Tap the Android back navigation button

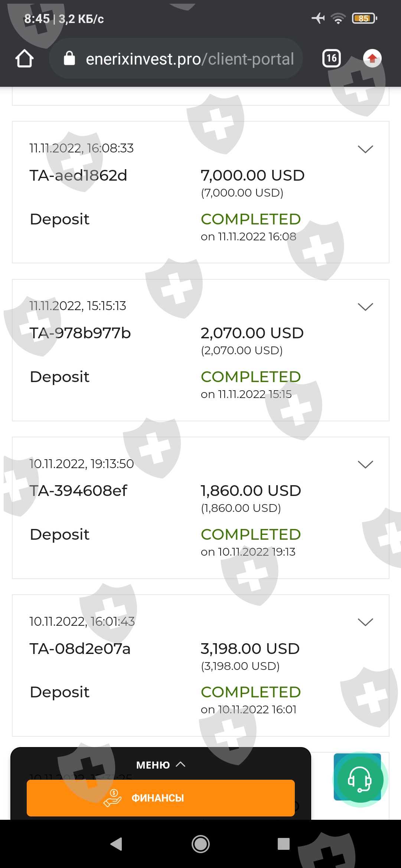coord(117,844)
